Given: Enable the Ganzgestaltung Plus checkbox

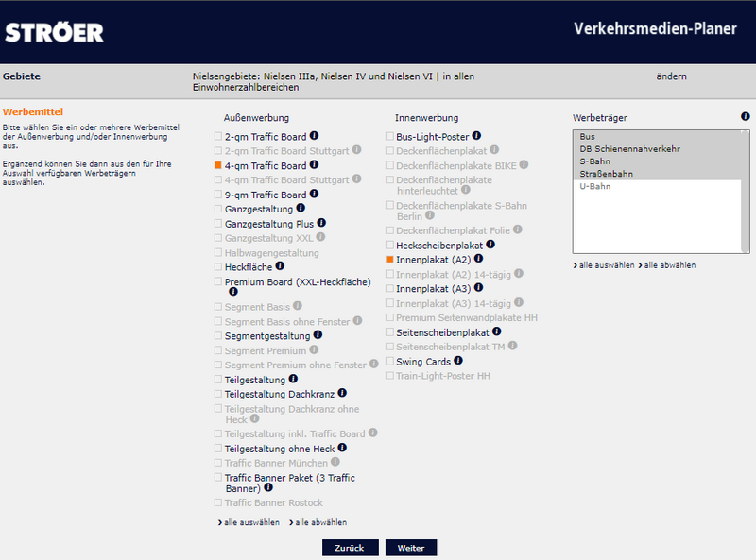Looking at the screenshot, I should [x=218, y=224].
